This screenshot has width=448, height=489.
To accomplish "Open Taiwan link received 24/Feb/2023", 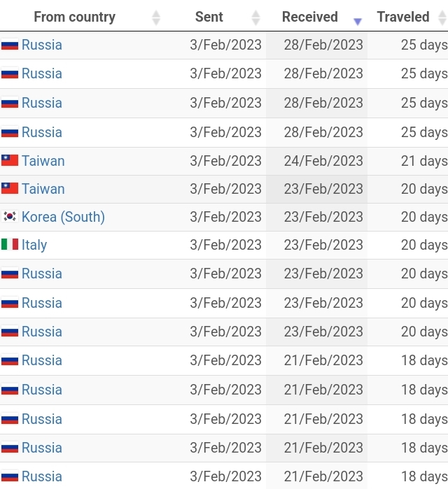I will (43, 161).
